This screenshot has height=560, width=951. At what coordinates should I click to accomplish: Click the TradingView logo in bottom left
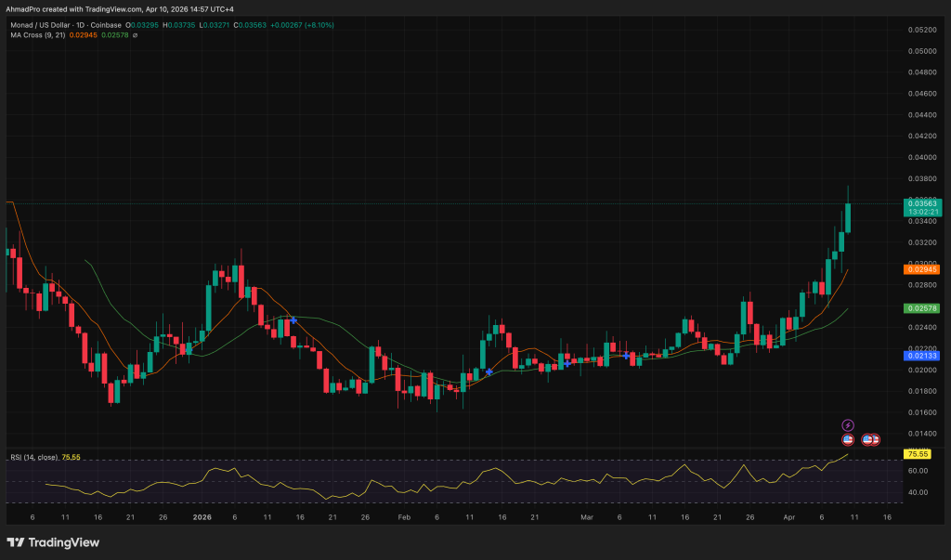pyautogui.click(x=53, y=542)
